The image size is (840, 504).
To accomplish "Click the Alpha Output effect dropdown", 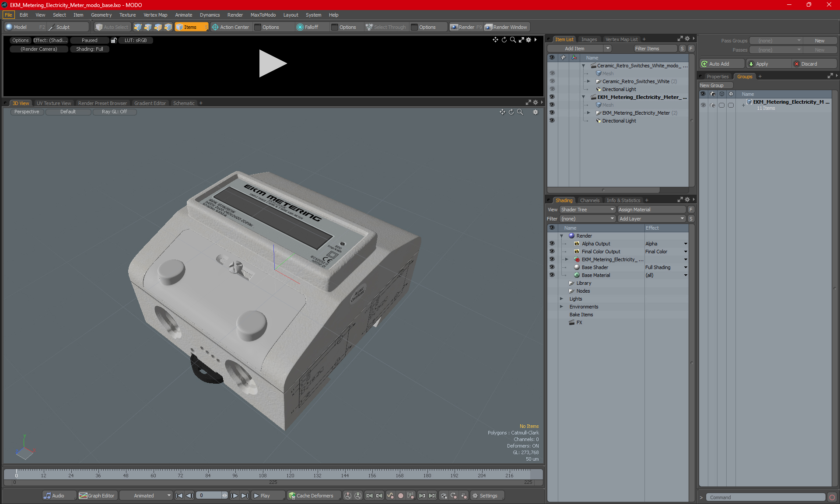I will point(685,244).
